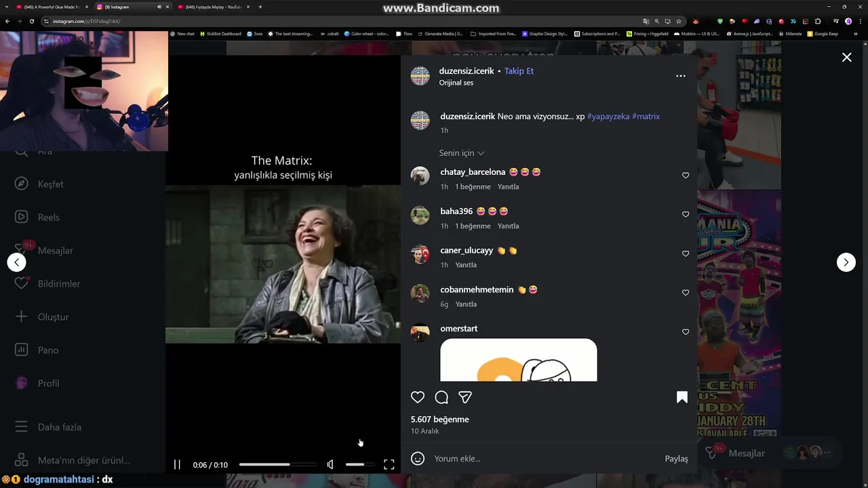This screenshot has height=488, width=868.
Task: Like omerstart's comment
Action: point(686,332)
